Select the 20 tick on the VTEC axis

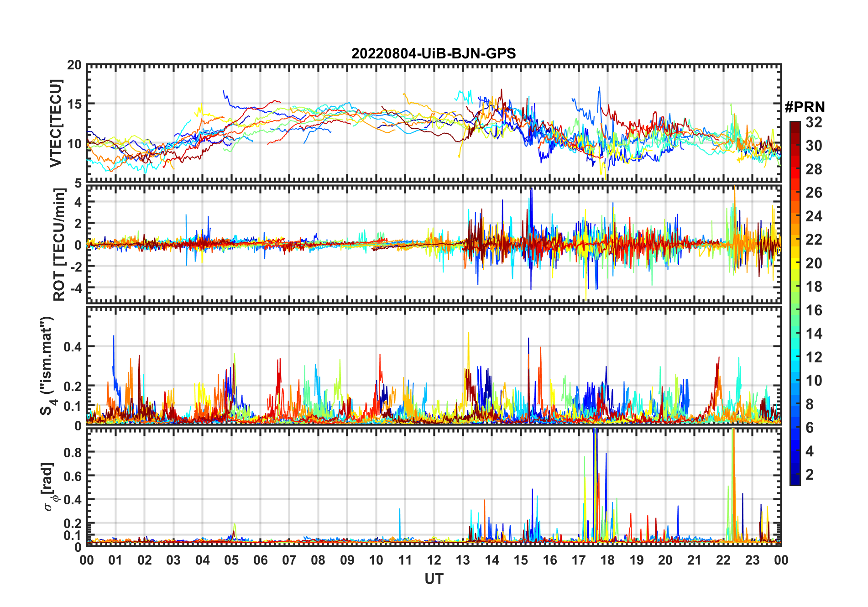pyautogui.click(x=74, y=65)
